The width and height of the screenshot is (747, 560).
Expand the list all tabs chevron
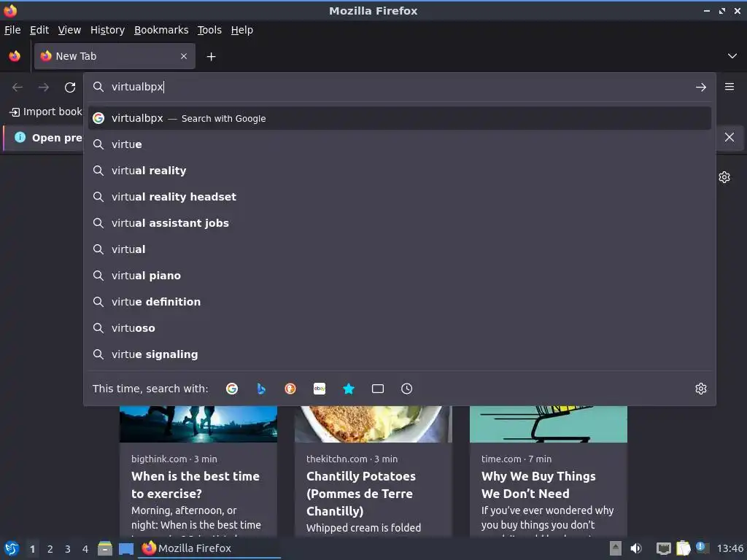(x=732, y=56)
